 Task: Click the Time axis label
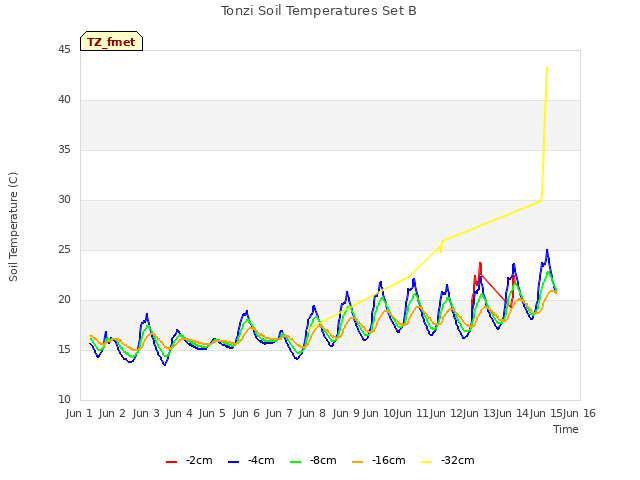click(x=566, y=429)
